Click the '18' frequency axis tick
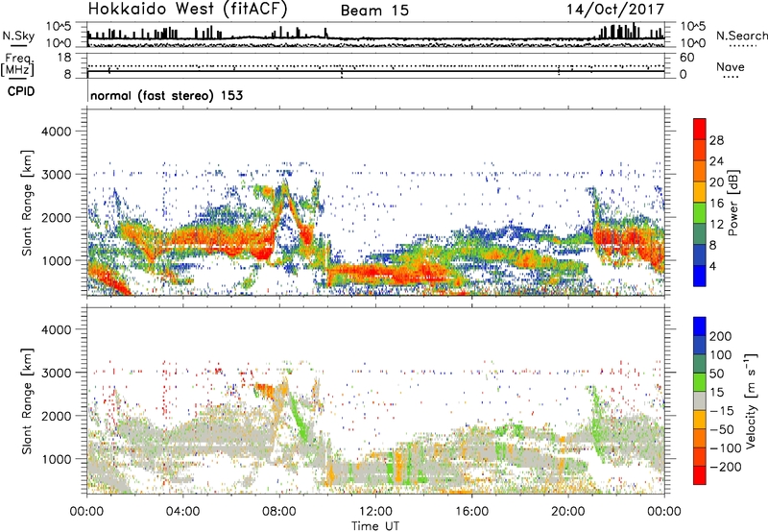768x532 pixels. (64, 58)
